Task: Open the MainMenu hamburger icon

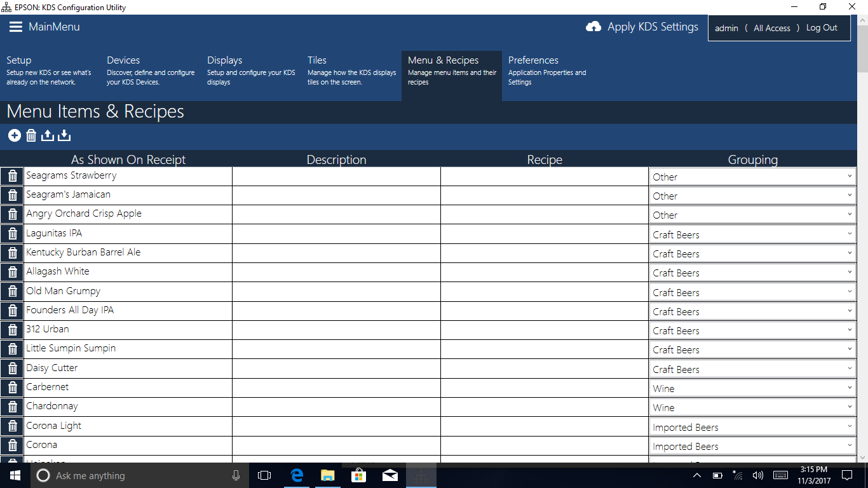Action: (15, 27)
